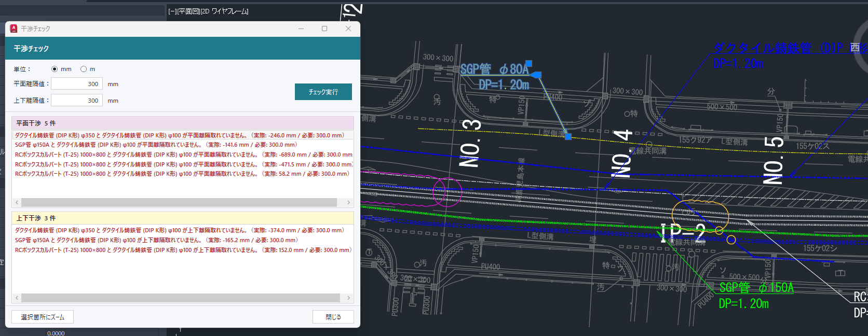Click the 平面離隔値 input field

click(x=77, y=84)
